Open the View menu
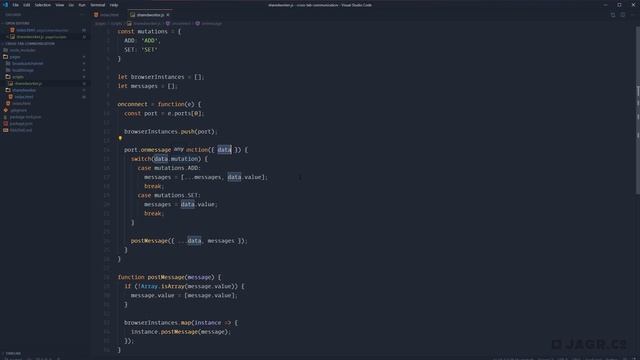Image resolution: width=640 pixels, height=360 pixels. [x=60, y=5]
